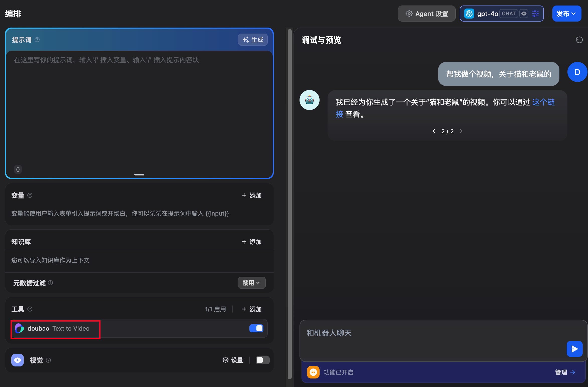The width and height of the screenshot is (588, 387).
Task: Open the 这个链接 video link
Action: pos(543,102)
